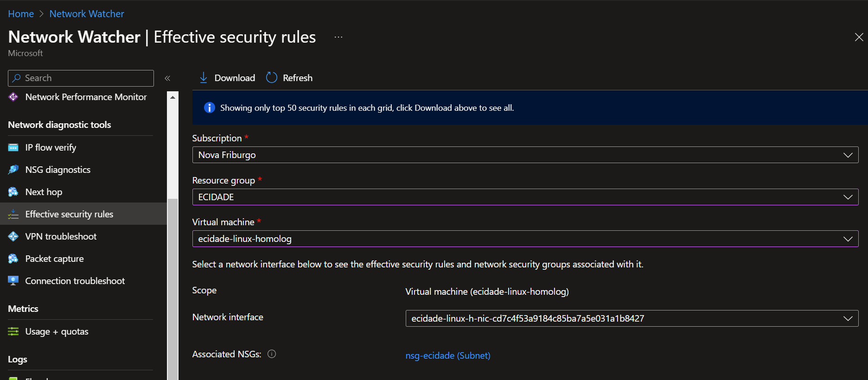Open the nsg-ecidade (Subnet) link
This screenshot has height=380, width=868.
pyautogui.click(x=448, y=355)
